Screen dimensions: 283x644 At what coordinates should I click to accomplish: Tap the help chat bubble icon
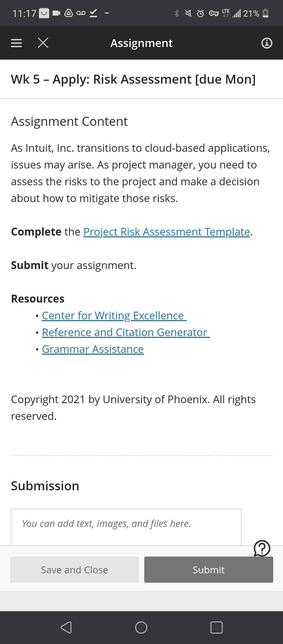[x=262, y=548]
